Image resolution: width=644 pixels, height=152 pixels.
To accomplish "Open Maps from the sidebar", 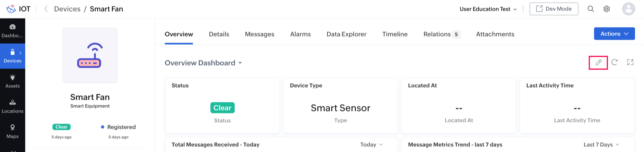I will (13, 132).
